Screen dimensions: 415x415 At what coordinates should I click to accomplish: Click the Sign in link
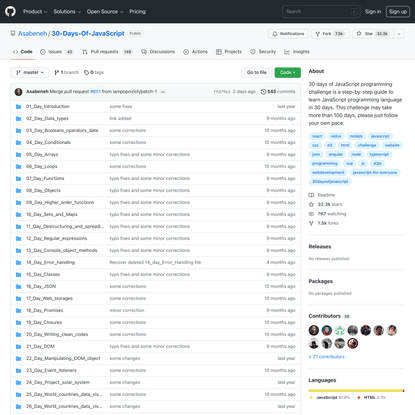coord(373,11)
